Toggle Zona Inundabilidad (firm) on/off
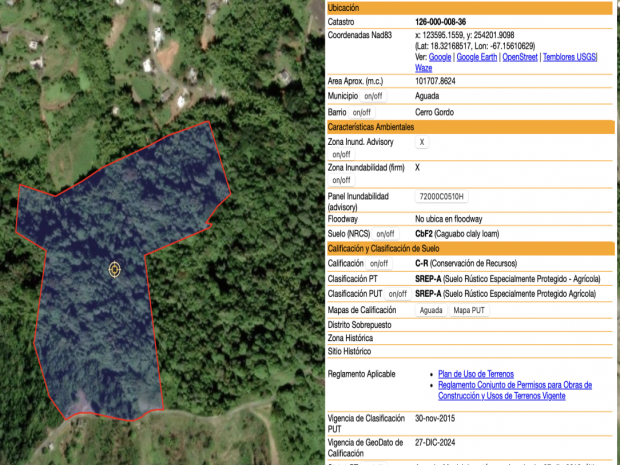Screen dimensions: 620x465 pos(341,181)
